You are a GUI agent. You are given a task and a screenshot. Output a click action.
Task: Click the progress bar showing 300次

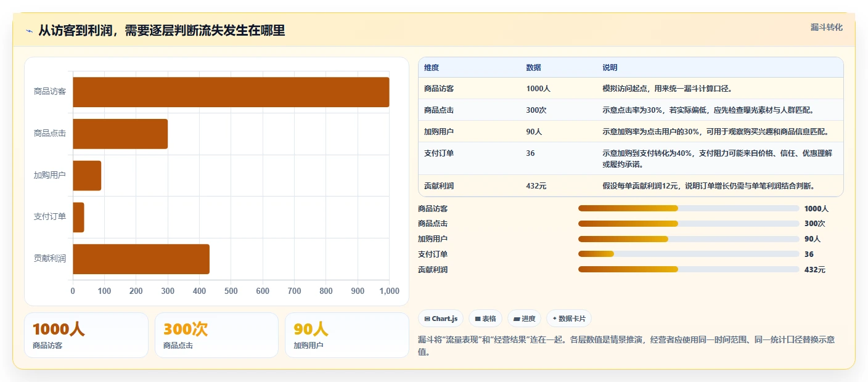click(689, 224)
